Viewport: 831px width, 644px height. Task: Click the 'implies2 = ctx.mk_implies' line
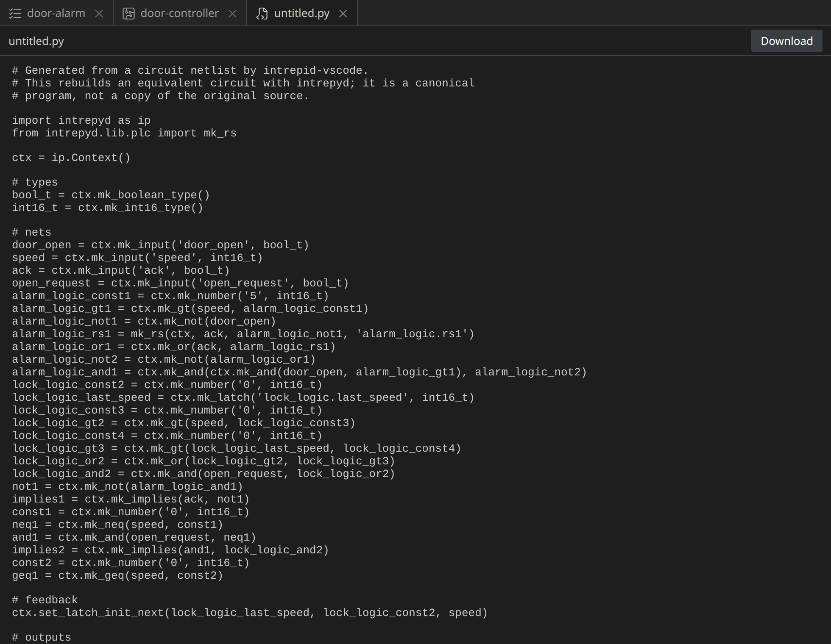[170, 550]
